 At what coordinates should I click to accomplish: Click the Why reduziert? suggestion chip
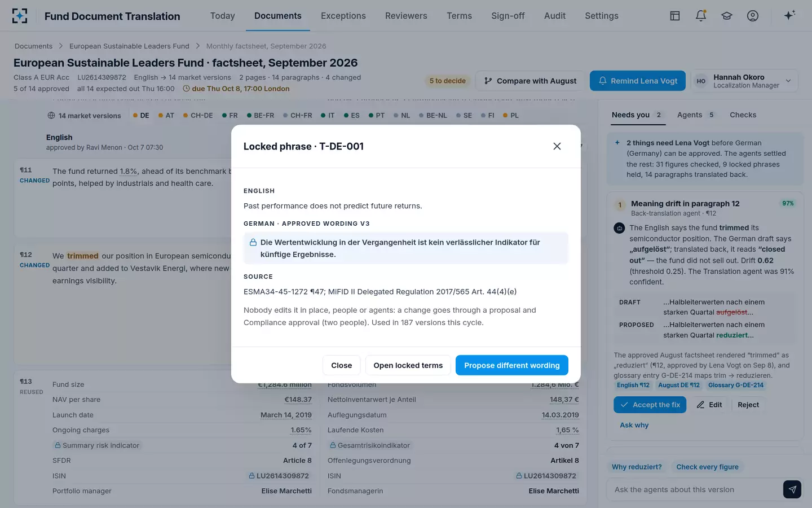(637, 467)
